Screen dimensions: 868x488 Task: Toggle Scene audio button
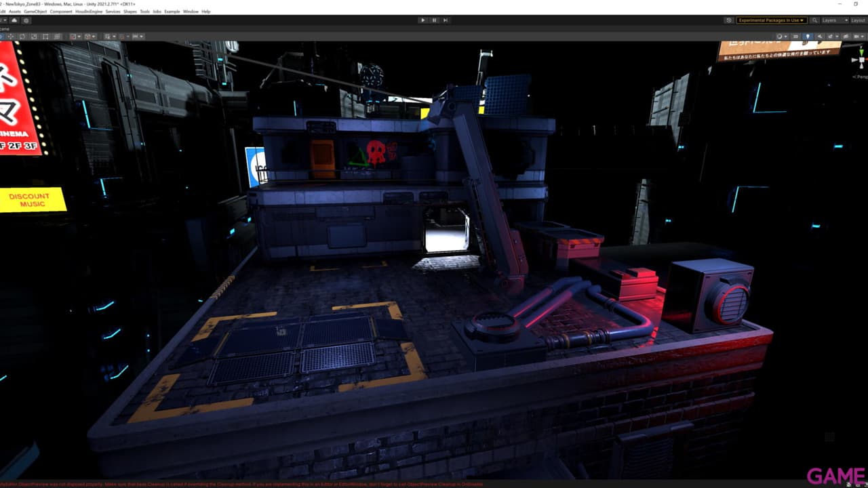click(x=820, y=36)
